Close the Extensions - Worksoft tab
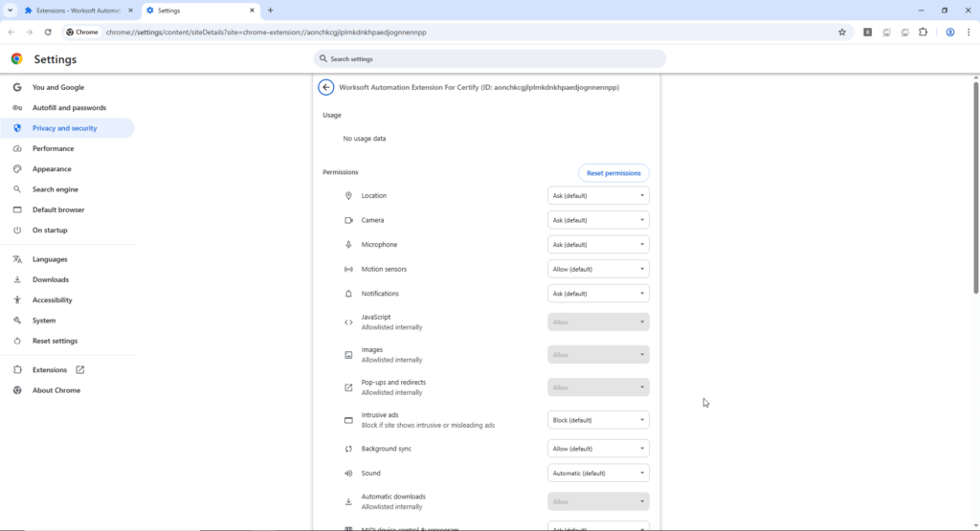The image size is (980, 531). [130, 10]
